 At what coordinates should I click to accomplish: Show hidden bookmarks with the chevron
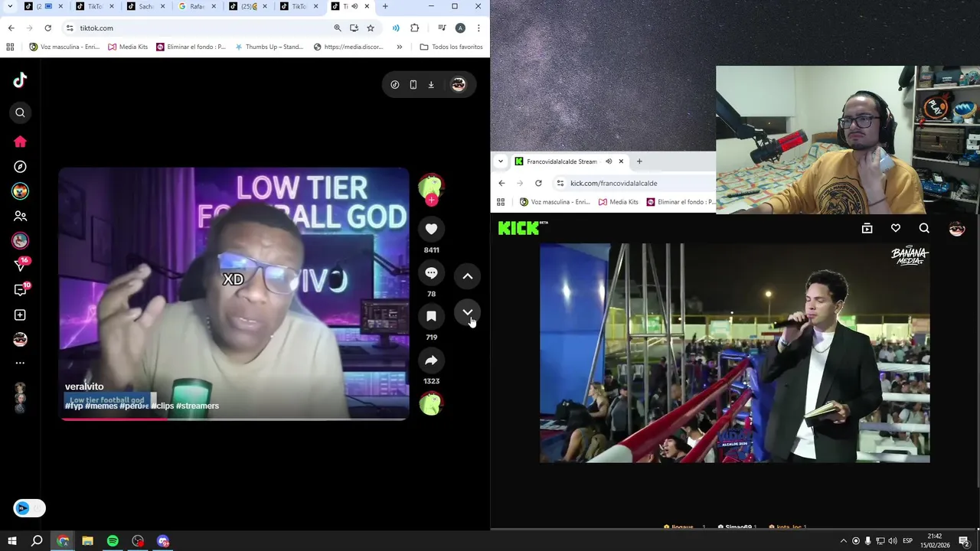click(x=399, y=47)
